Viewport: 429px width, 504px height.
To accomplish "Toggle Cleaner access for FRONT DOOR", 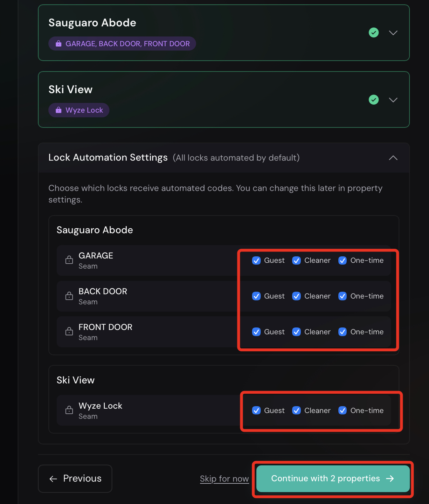I will point(296,332).
